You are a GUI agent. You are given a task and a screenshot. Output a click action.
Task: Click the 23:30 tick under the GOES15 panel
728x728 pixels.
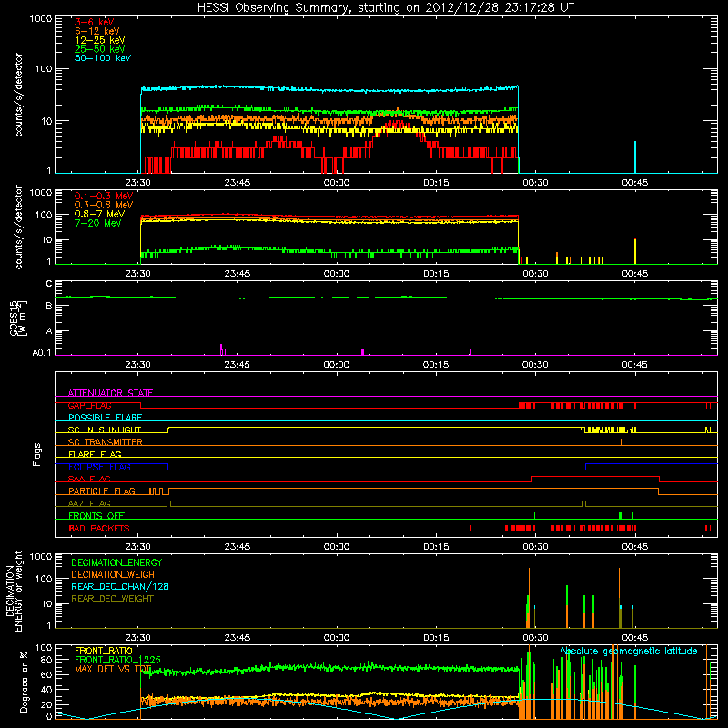pos(137,365)
